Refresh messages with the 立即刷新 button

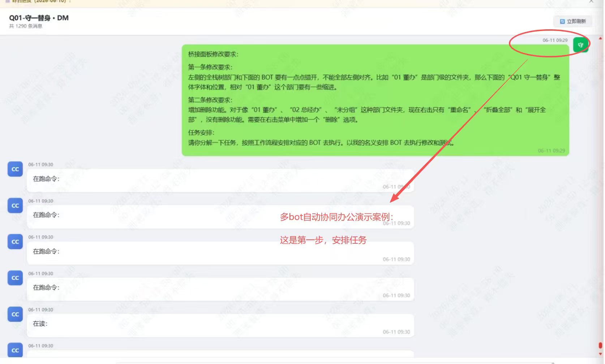tap(573, 21)
